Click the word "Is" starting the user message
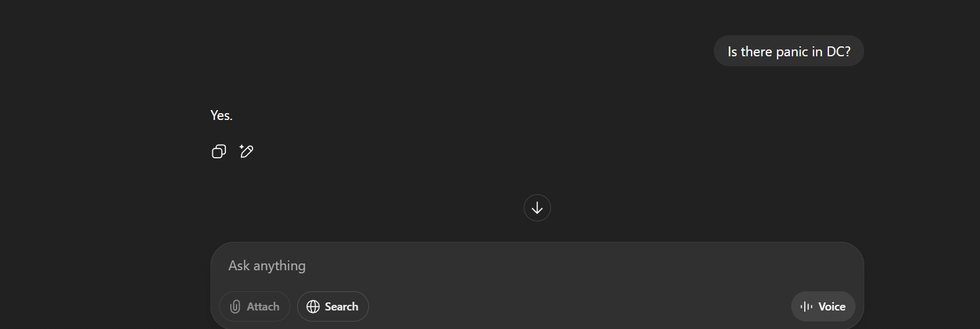The width and height of the screenshot is (980, 329). pyautogui.click(x=732, y=52)
